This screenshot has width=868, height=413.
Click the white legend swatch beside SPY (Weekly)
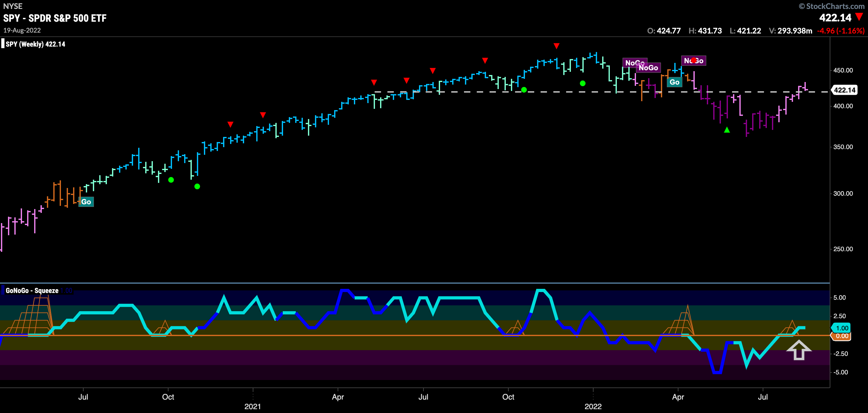[3, 44]
